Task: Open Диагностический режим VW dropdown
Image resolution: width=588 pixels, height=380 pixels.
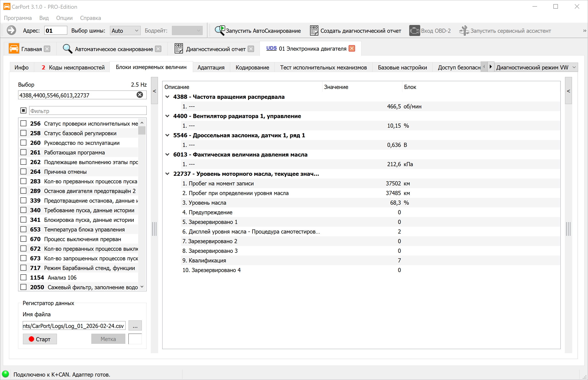Action: (536, 67)
